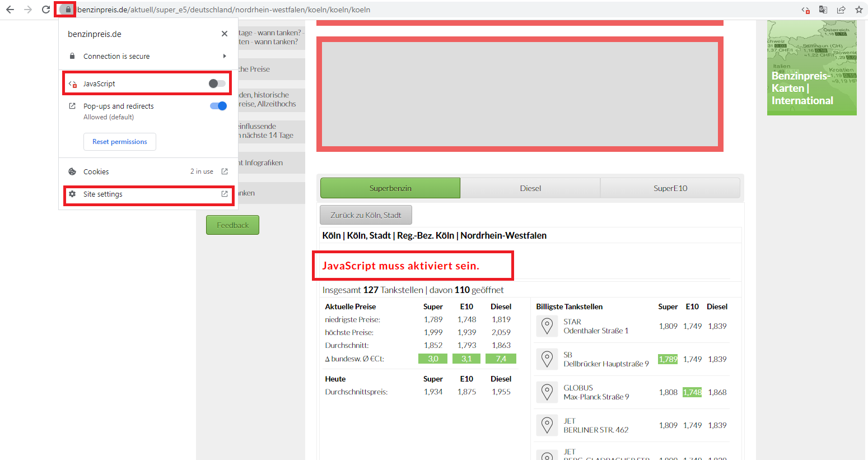This screenshot has width=868, height=460.
Task: Open SB Dellbrücker Hauptstraße 9 station
Action: (x=606, y=359)
